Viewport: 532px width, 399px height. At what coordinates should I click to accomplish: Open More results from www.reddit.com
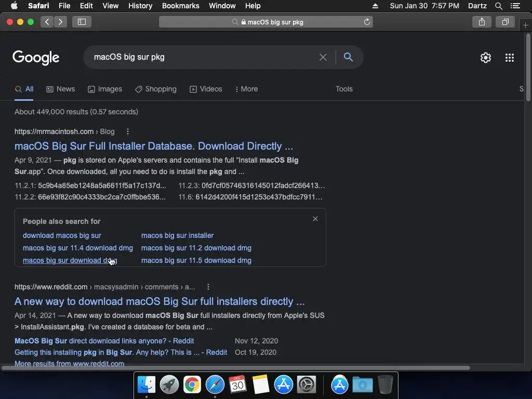69,364
